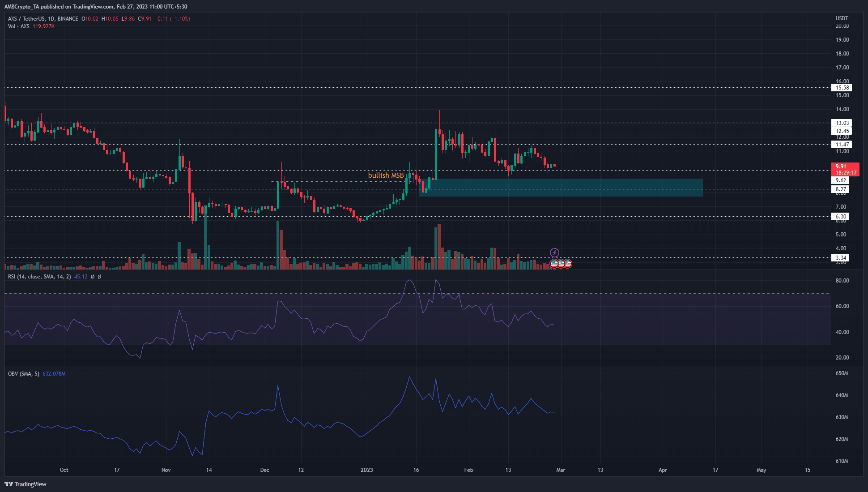Open the first US flag economic event marker

(554, 264)
